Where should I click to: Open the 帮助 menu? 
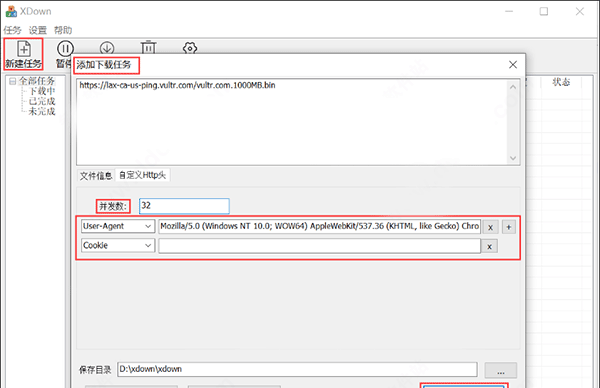pos(63,30)
